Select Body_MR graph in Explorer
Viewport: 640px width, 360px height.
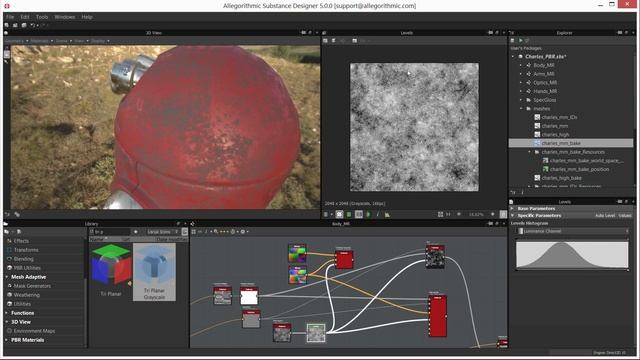pyautogui.click(x=544, y=65)
